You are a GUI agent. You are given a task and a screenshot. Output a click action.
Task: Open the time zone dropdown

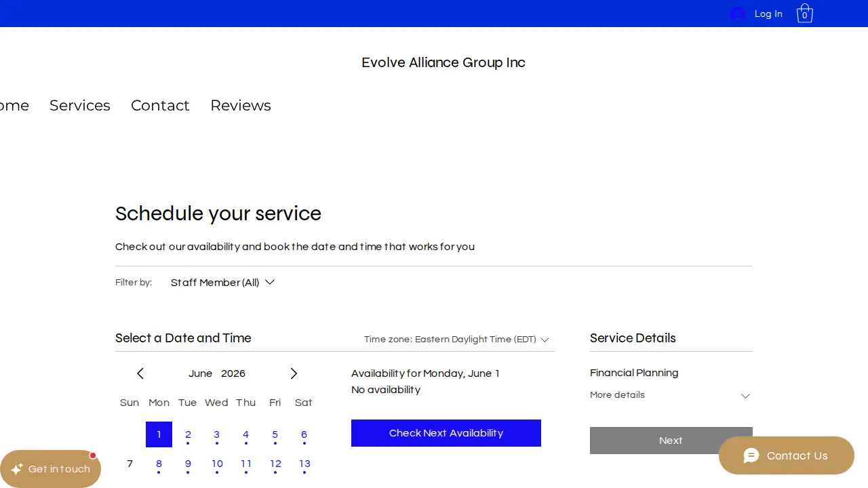456,340
